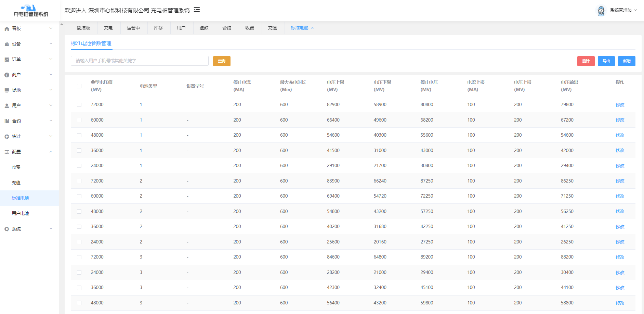Image resolution: width=644 pixels, height=314 pixels.
Task: Click the sidebar scroll-up arrow
Action: (x=62, y=24)
